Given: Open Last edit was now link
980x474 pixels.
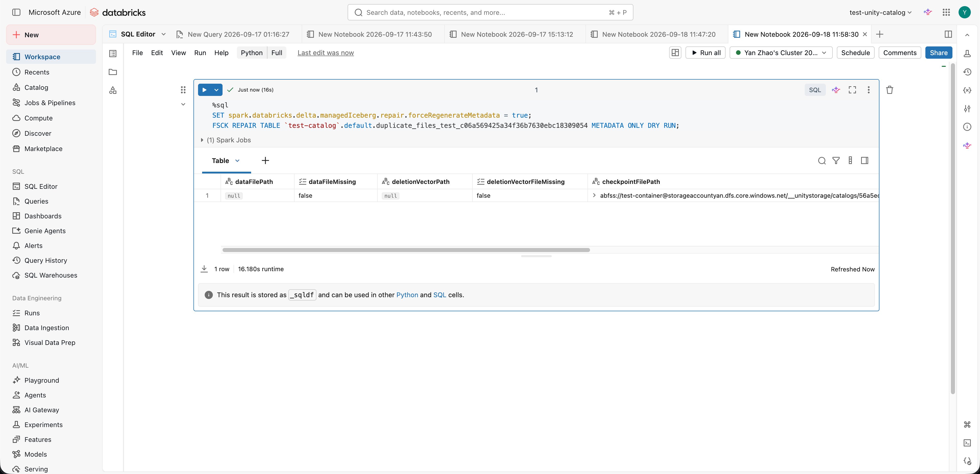Looking at the screenshot, I should click(326, 53).
